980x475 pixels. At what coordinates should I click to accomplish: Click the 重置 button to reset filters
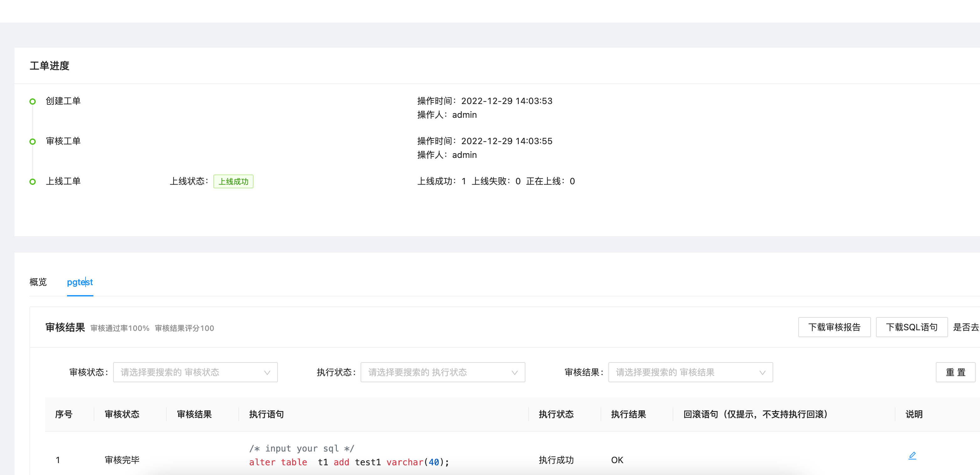pos(956,372)
